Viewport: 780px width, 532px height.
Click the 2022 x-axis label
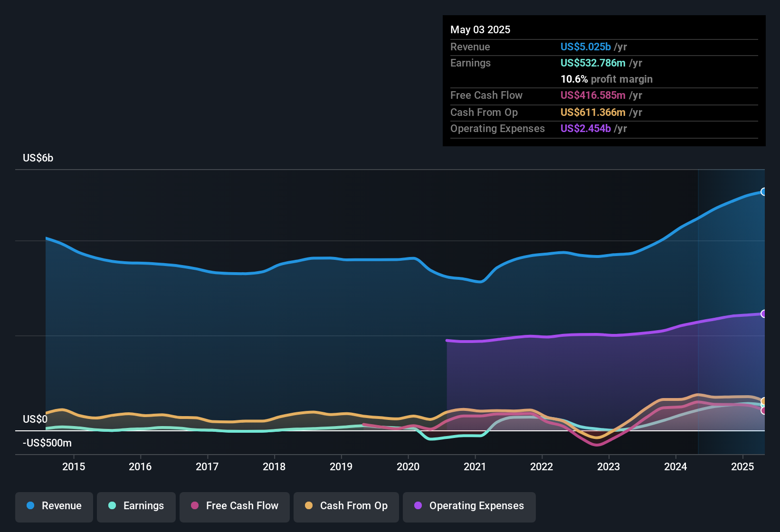542,467
